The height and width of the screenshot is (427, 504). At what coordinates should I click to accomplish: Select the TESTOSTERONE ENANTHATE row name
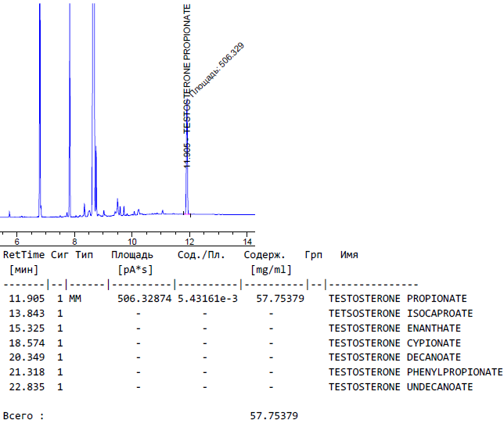coord(394,328)
